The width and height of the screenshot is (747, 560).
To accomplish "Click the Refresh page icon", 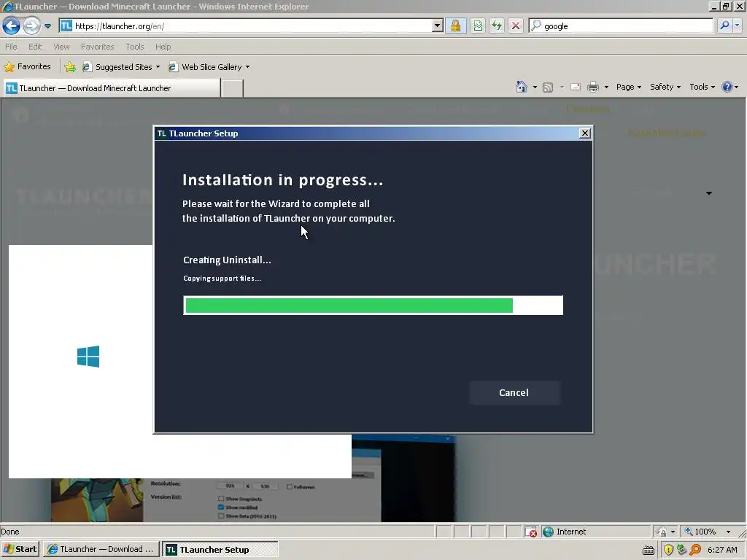I will [x=497, y=26].
